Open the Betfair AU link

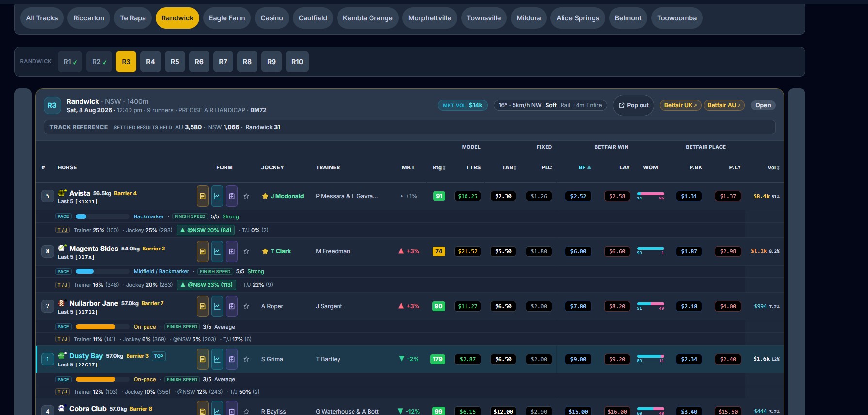point(724,105)
